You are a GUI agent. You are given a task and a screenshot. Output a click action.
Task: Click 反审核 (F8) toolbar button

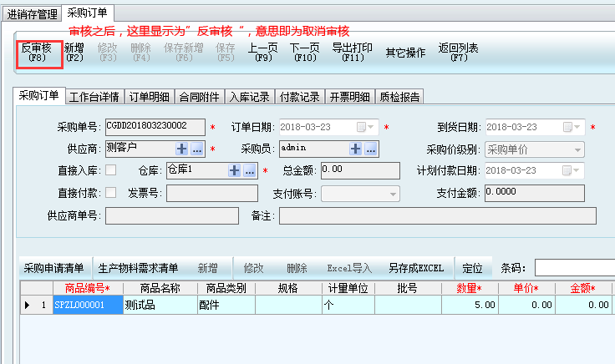38,53
